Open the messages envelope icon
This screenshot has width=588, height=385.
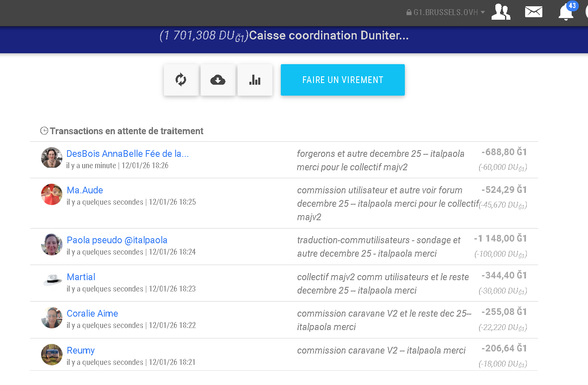533,12
